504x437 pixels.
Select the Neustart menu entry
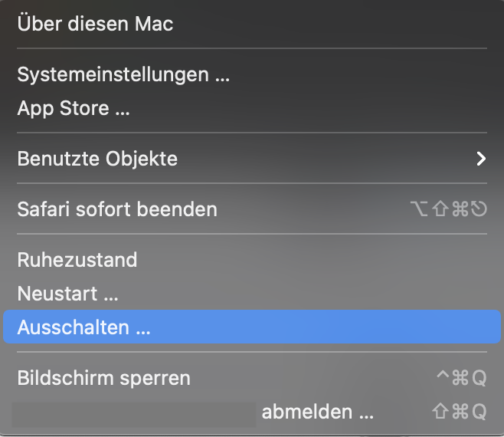tap(68, 294)
